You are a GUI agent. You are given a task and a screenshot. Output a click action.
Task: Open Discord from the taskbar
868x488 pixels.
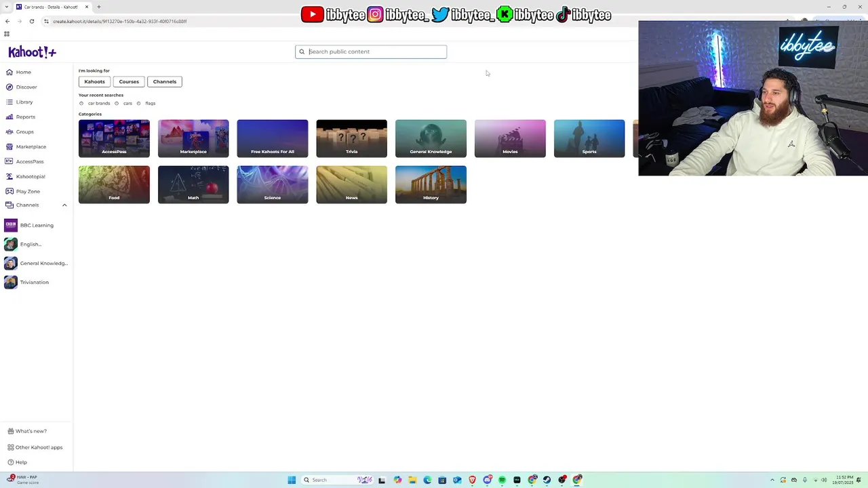[487, 480]
